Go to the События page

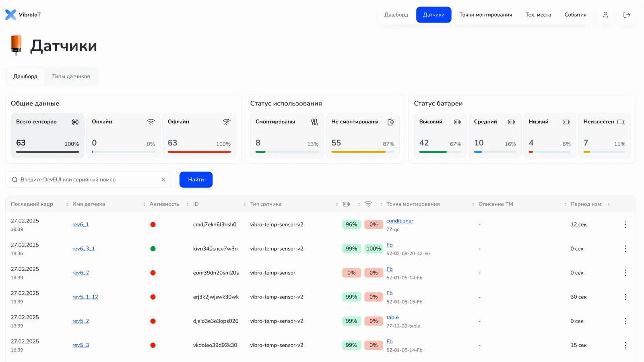tap(575, 15)
